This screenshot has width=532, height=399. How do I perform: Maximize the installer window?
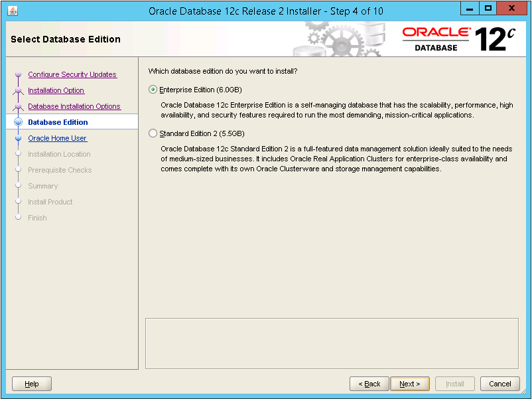pyautogui.click(x=488, y=10)
